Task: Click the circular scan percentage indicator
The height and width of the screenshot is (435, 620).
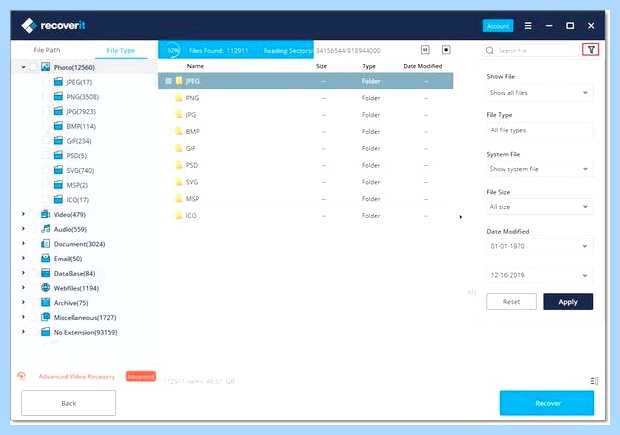Action: (x=173, y=51)
